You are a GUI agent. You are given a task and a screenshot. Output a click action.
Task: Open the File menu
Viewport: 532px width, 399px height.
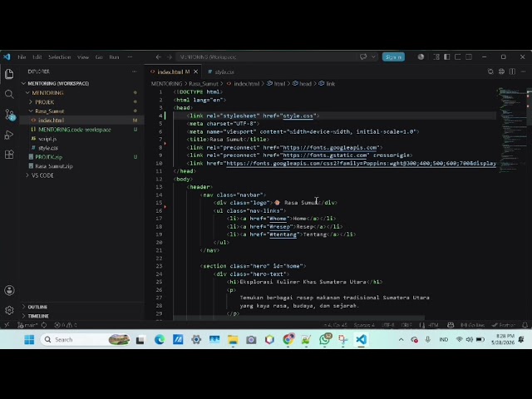click(x=22, y=57)
